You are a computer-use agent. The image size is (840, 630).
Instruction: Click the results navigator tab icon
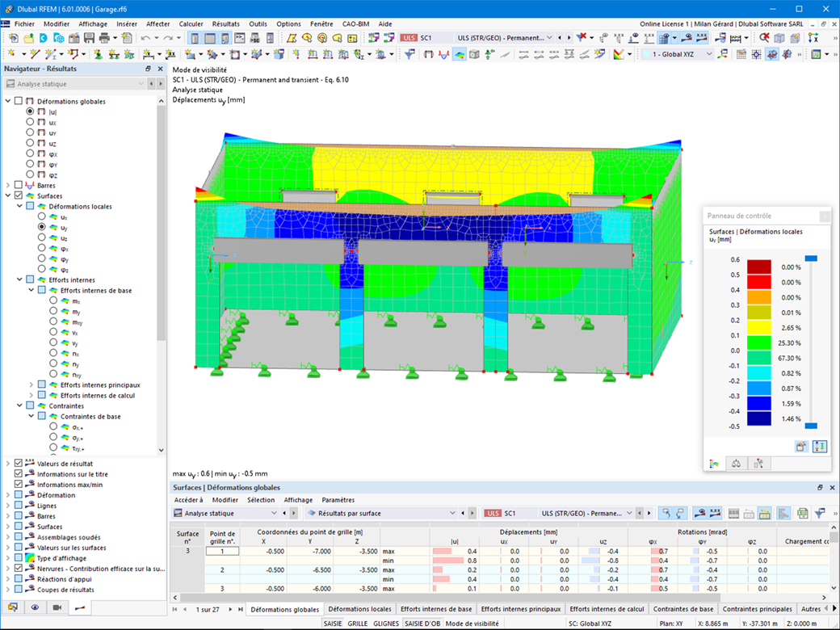click(80, 607)
